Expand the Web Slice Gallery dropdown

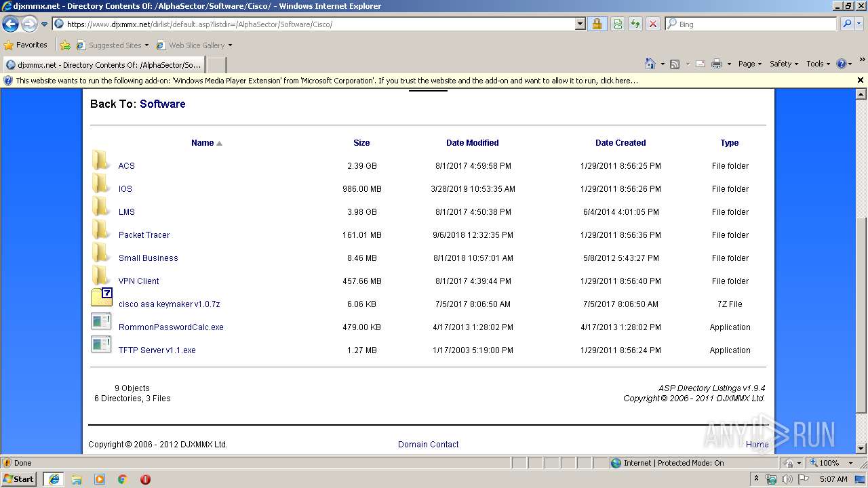pos(230,45)
